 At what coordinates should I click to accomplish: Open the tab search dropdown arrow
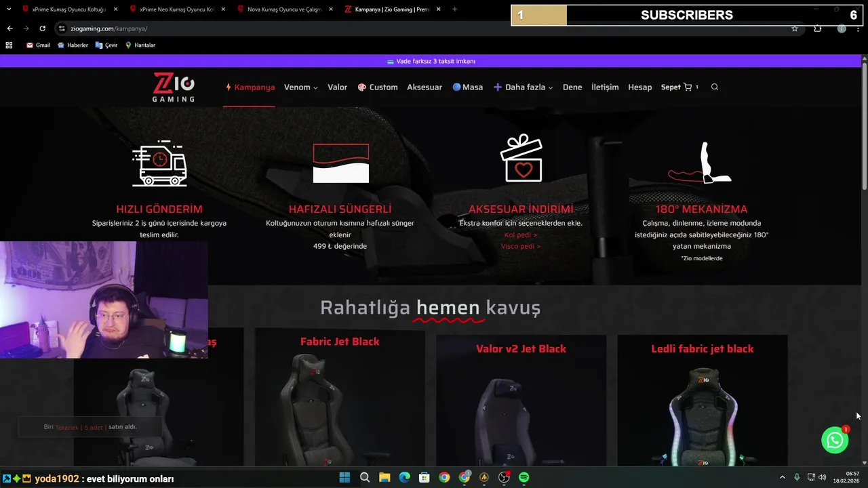click(9, 9)
